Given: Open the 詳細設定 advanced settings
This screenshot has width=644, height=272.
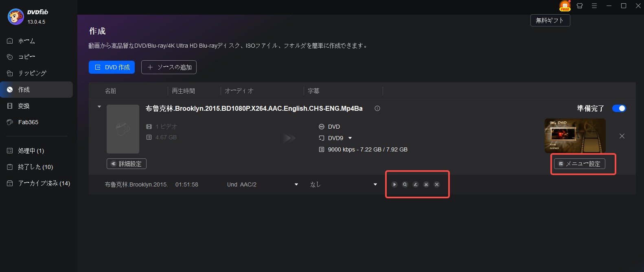Looking at the screenshot, I should click(126, 164).
